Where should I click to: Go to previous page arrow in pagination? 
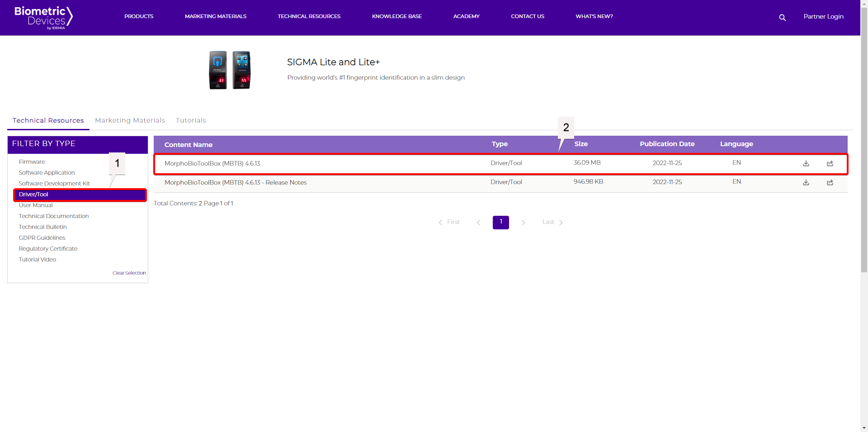(x=478, y=223)
